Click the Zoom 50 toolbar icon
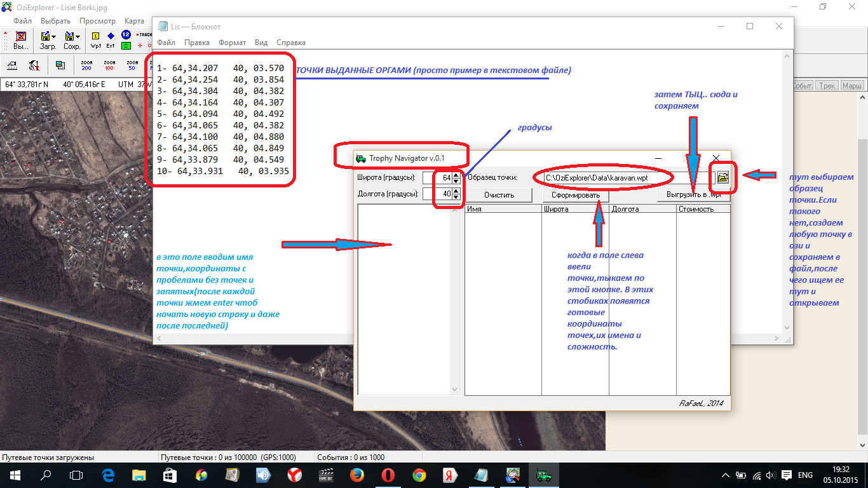 132,65
